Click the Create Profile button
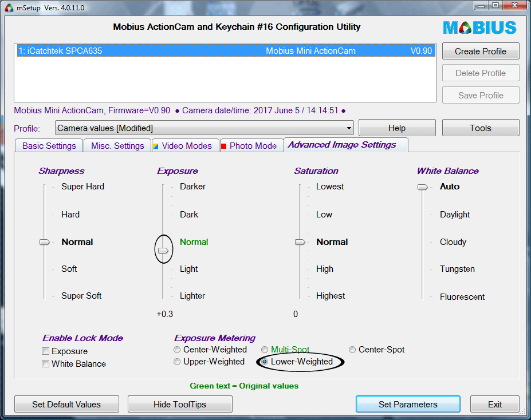The height and width of the screenshot is (420, 531). coord(481,51)
